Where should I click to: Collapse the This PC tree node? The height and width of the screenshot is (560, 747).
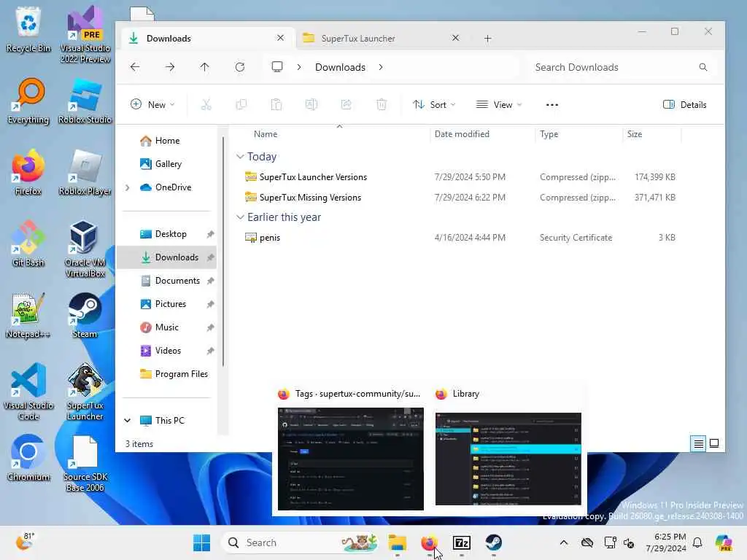[x=127, y=421]
